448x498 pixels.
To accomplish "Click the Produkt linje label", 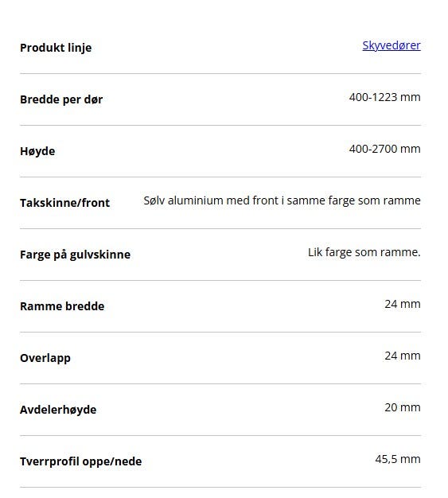I will pyautogui.click(x=56, y=48).
